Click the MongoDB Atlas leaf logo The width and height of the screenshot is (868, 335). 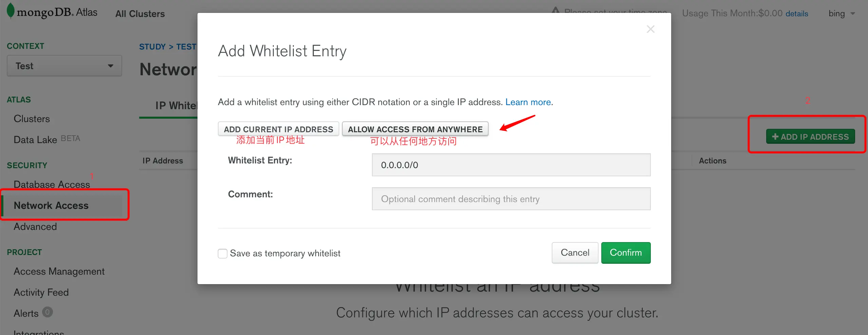point(11,11)
